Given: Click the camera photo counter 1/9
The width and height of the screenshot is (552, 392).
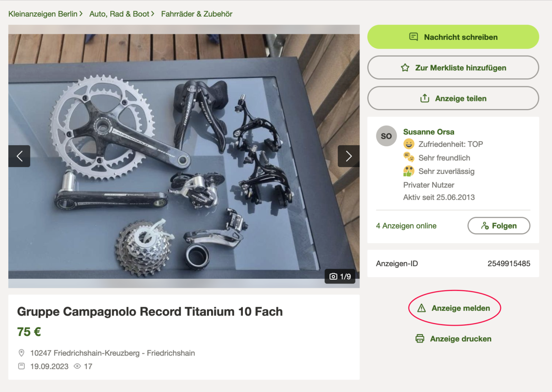Looking at the screenshot, I should click(340, 276).
